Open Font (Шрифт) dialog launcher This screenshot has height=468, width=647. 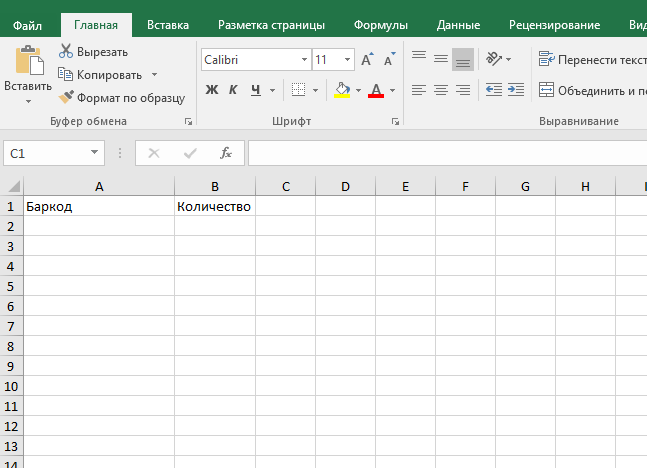tap(395, 121)
